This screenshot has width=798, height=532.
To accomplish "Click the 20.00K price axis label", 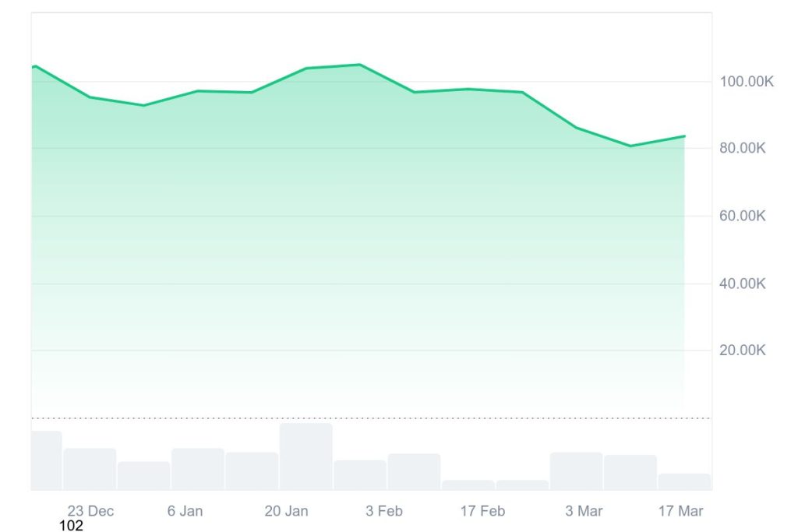I will [x=742, y=351].
